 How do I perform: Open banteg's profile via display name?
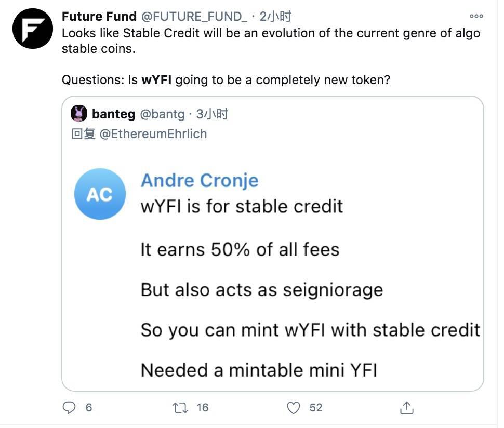coord(113,114)
